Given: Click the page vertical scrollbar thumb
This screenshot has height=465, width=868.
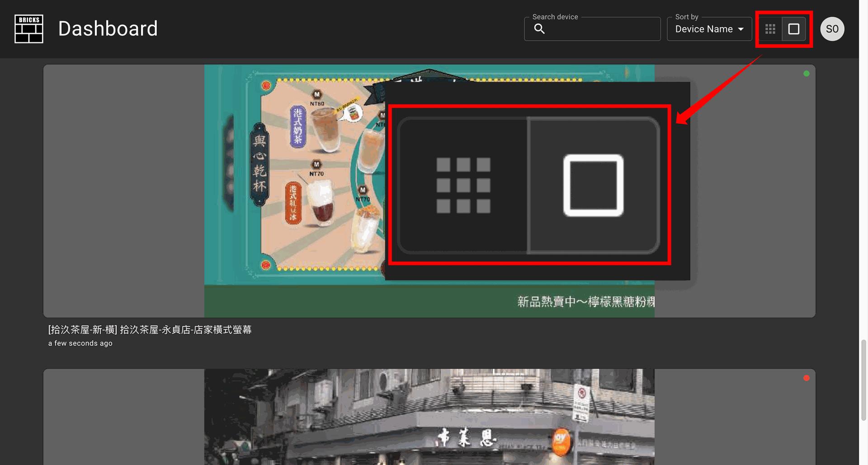Looking at the screenshot, I should pos(863,380).
